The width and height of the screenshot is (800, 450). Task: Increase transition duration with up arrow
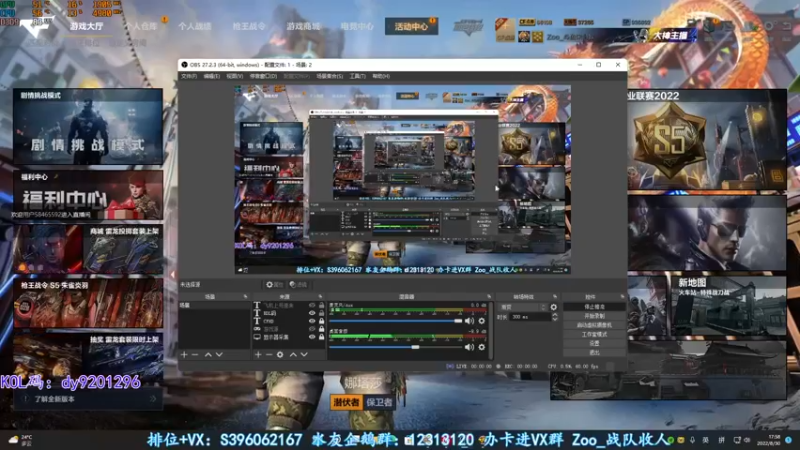tap(555, 315)
